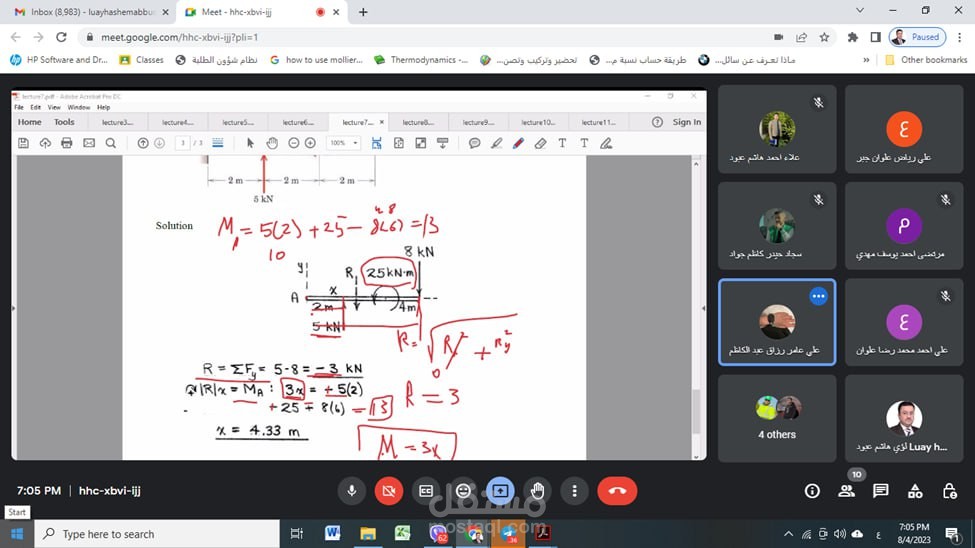Switch to the lecture8 document tab
975x548 pixels.
418,123
